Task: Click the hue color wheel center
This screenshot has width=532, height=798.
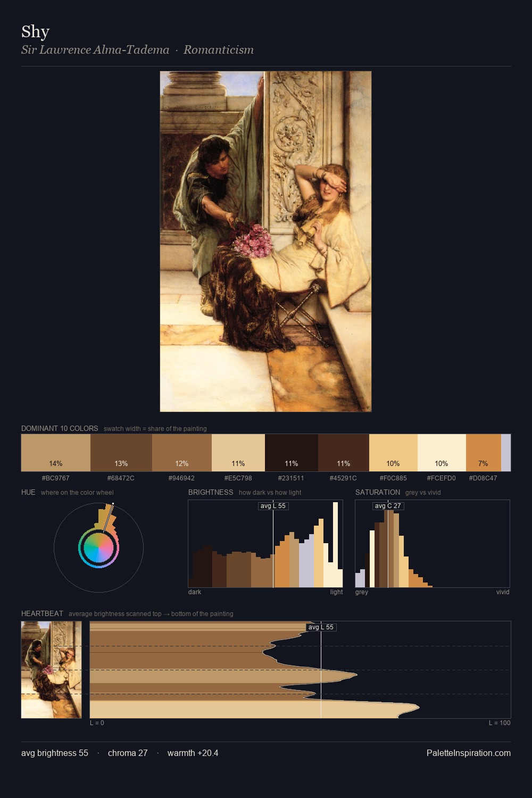Action: point(98,548)
